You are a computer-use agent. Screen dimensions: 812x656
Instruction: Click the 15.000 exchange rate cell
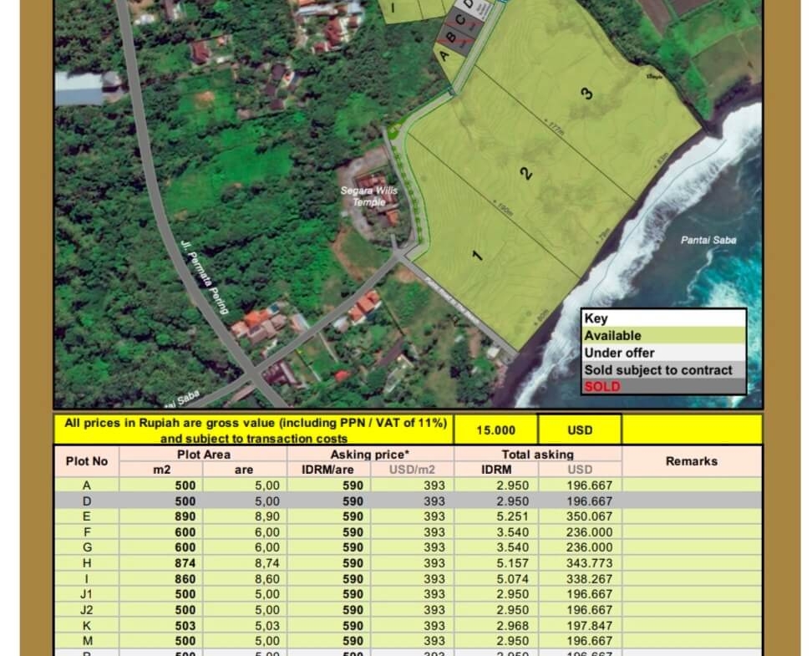point(495,430)
